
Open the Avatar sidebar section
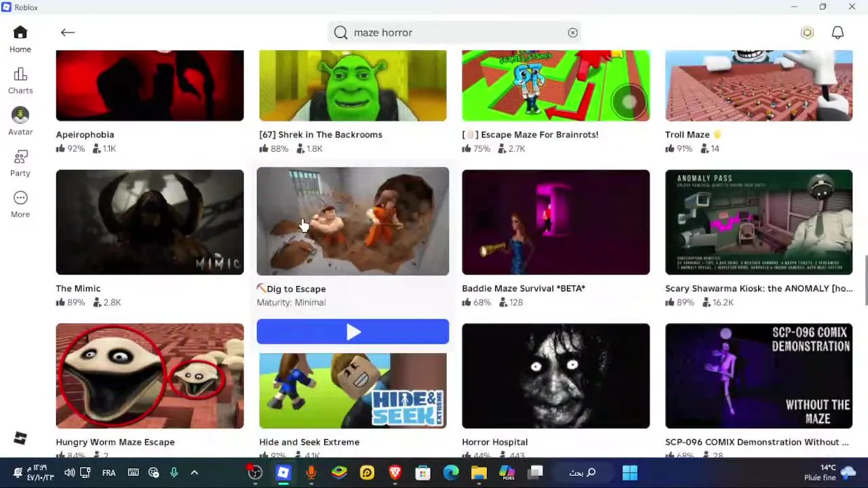(20, 122)
